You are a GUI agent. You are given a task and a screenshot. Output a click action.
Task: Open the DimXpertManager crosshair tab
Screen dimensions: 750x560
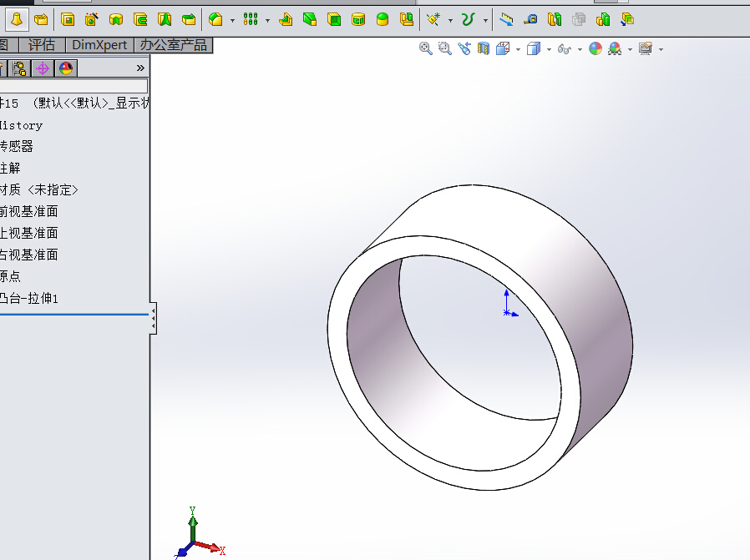coord(43,68)
